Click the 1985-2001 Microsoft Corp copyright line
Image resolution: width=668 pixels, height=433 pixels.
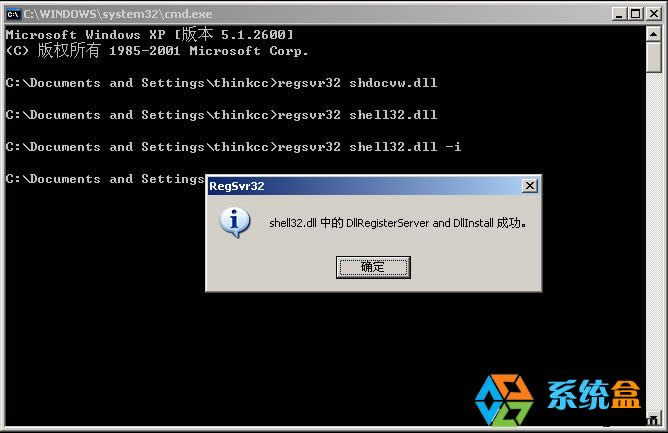pos(157,51)
